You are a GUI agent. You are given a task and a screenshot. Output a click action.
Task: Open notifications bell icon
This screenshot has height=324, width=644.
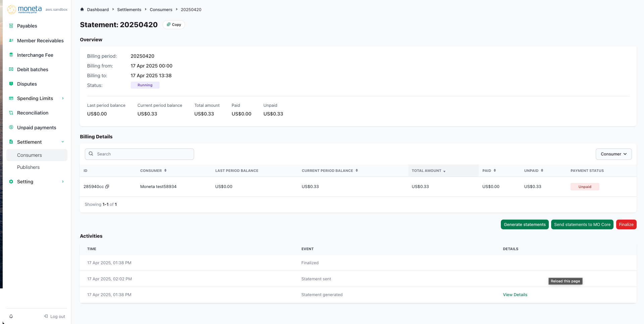(x=11, y=316)
